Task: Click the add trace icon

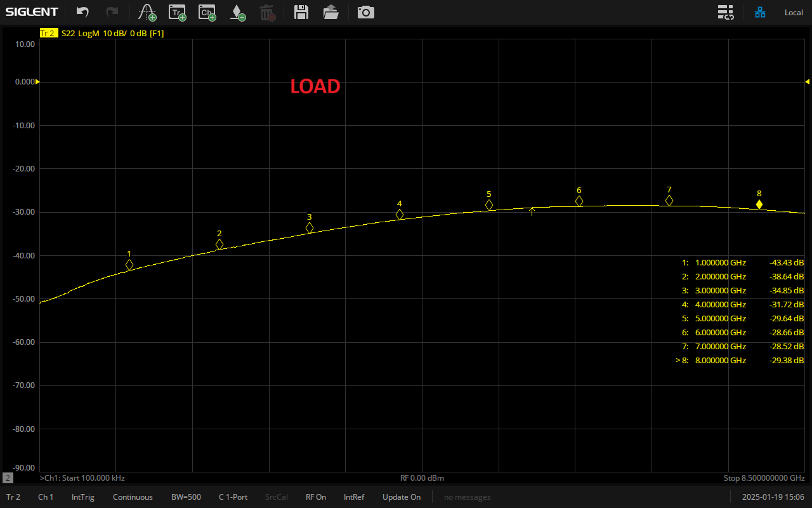Action: [x=177, y=12]
